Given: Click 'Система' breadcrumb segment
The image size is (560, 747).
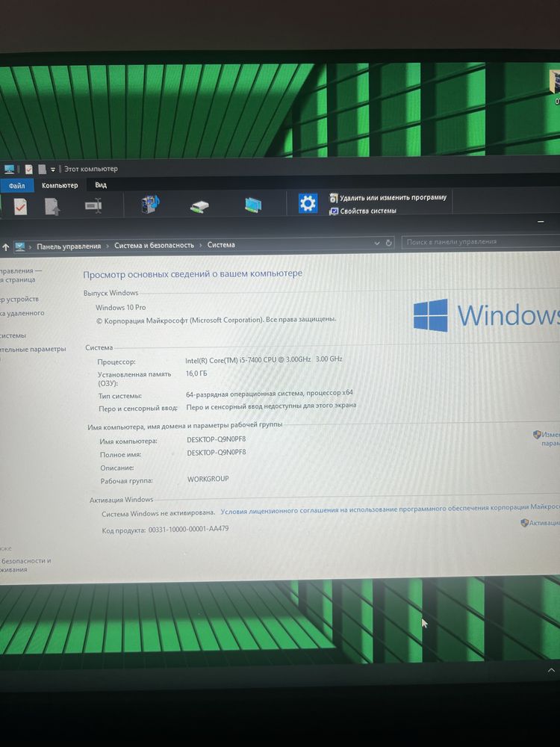Looking at the screenshot, I should point(221,244).
